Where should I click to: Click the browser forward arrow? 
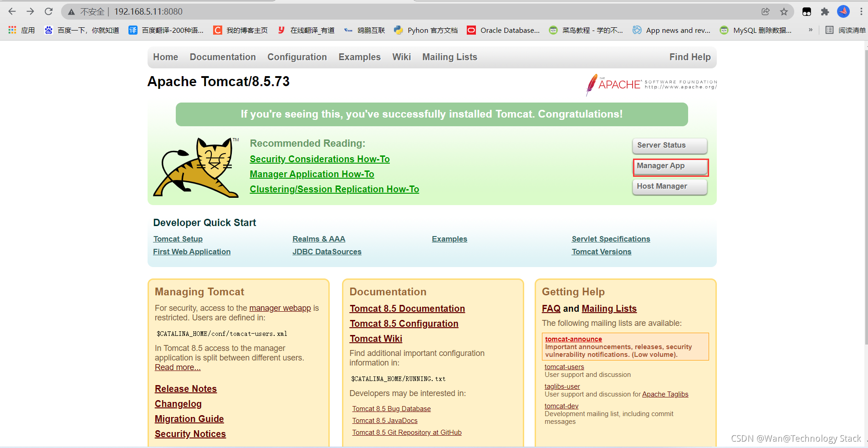(x=31, y=11)
